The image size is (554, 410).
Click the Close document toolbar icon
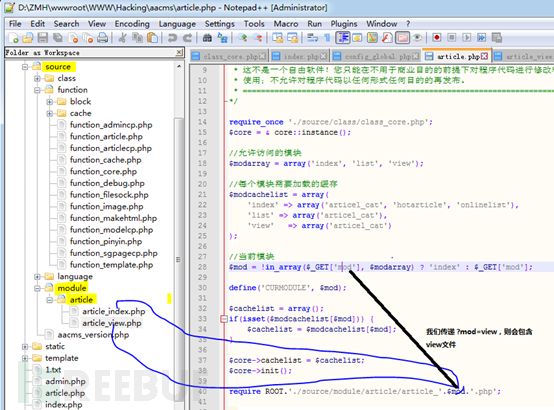[73, 37]
